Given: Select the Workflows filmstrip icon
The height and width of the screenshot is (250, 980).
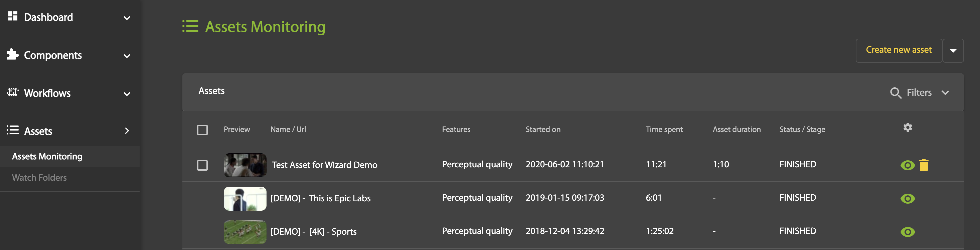Looking at the screenshot, I should [13, 92].
